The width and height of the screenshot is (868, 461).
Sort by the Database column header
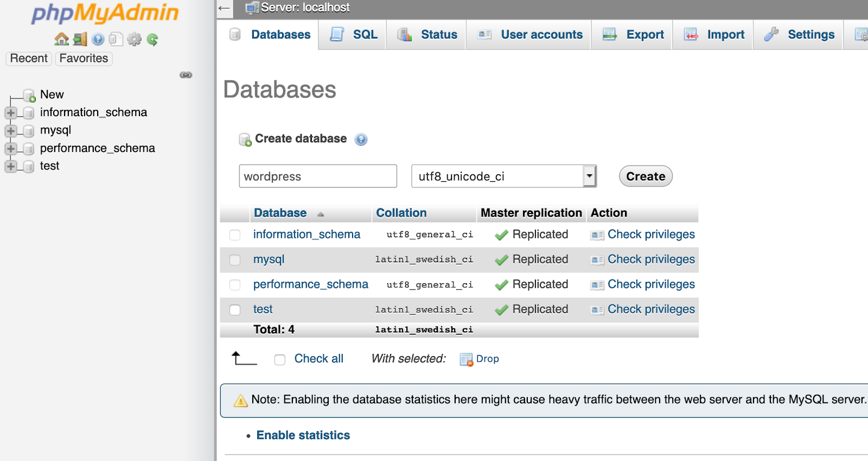pyautogui.click(x=280, y=213)
